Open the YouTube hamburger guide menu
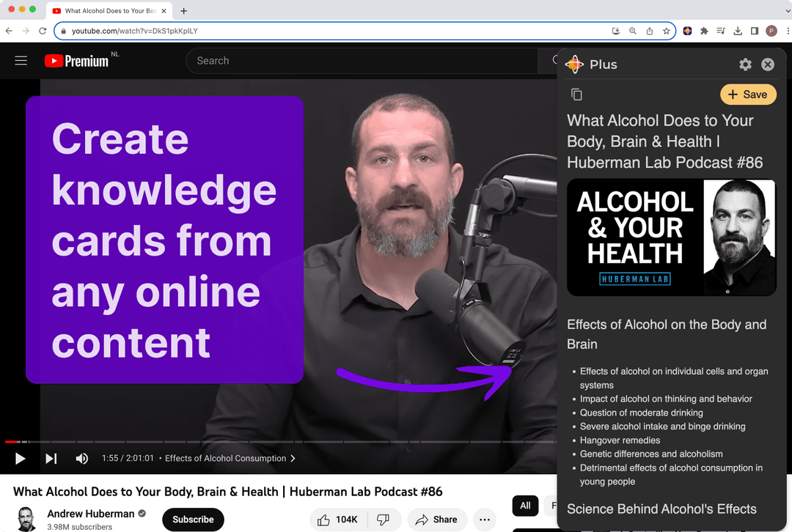 pos(21,61)
